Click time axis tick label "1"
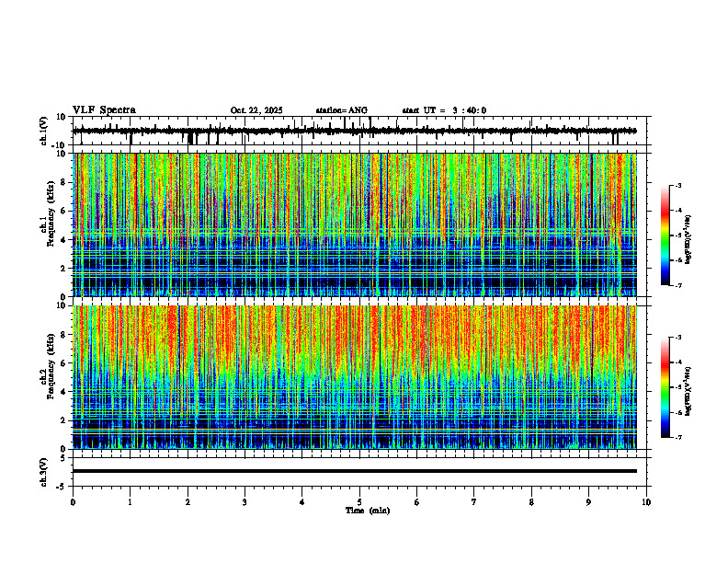728x563 pixels. pyautogui.click(x=130, y=502)
